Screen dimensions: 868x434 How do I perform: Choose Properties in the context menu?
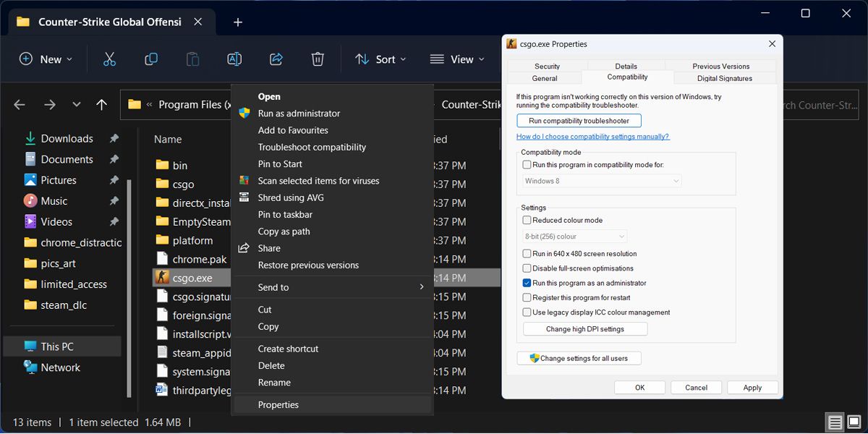coord(333,405)
